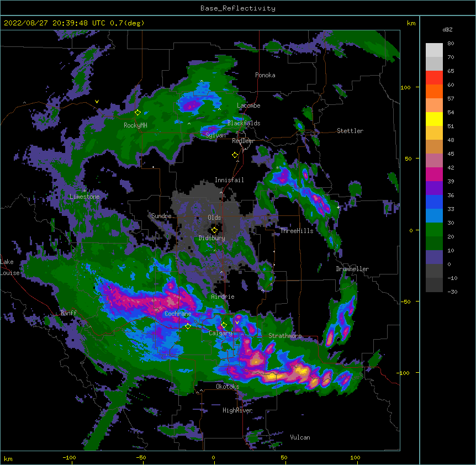Screen dimensions: 476x465
Task: Click the red 60-65 dBZ legend swatch
Action: click(x=434, y=78)
